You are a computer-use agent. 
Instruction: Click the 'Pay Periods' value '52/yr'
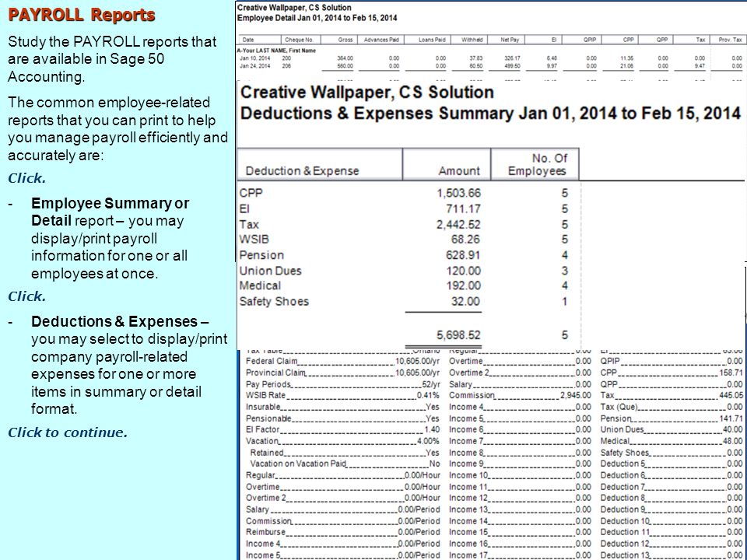[x=429, y=384]
